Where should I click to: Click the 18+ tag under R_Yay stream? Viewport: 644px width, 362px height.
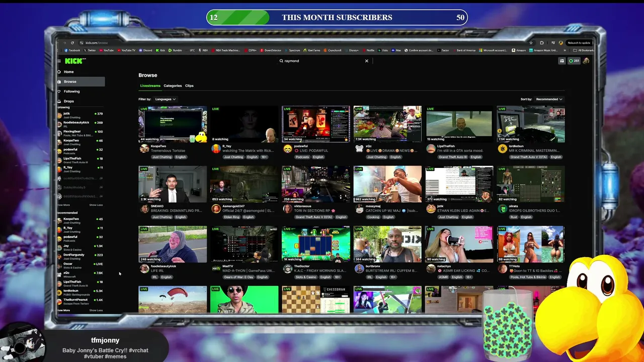pyautogui.click(x=265, y=157)
